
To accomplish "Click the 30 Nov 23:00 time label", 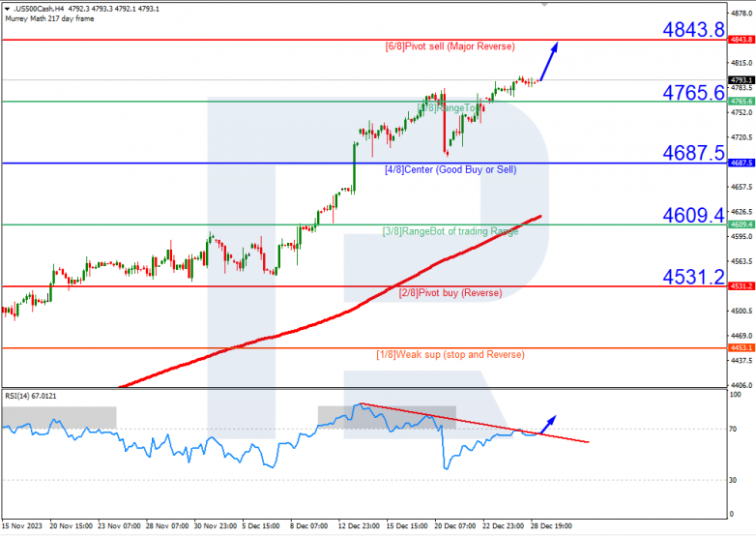I will [216, 526].
